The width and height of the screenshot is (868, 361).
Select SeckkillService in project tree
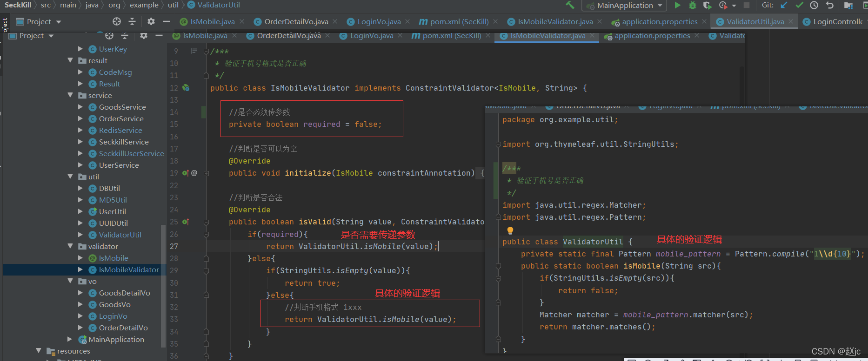[124, 142]
